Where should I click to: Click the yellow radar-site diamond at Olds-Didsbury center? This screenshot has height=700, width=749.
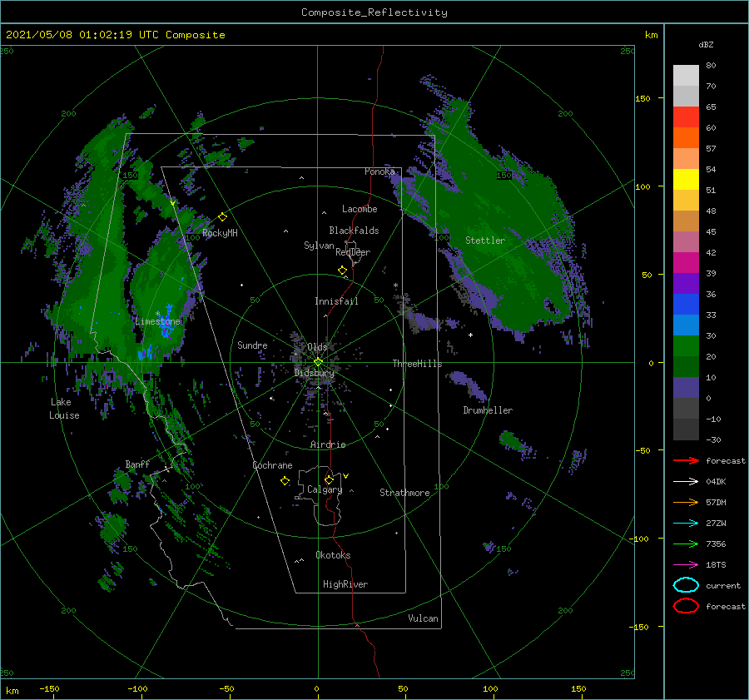pyautogui.click(x=318, y=362)
